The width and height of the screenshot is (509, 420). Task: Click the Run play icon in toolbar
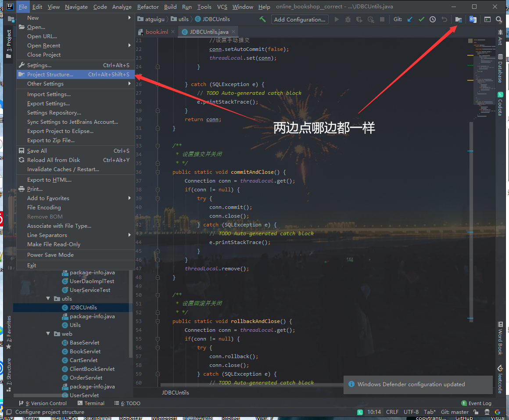[337, 19]
